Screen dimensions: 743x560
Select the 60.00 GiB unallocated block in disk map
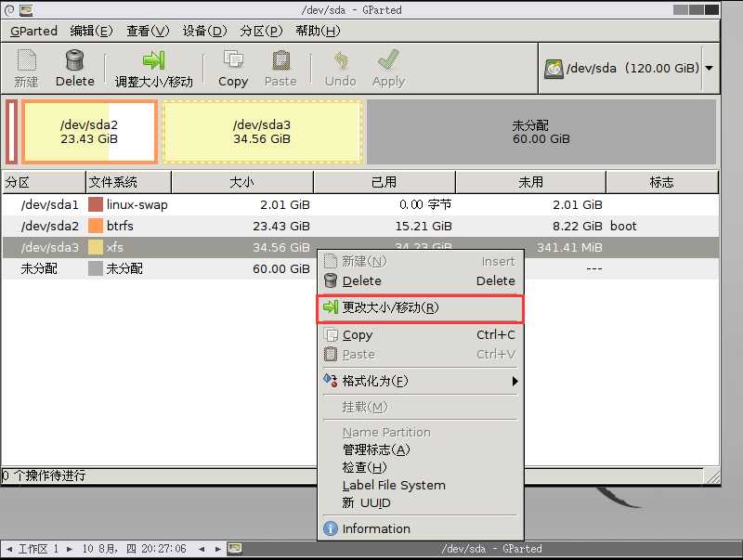tap(541, 132)
